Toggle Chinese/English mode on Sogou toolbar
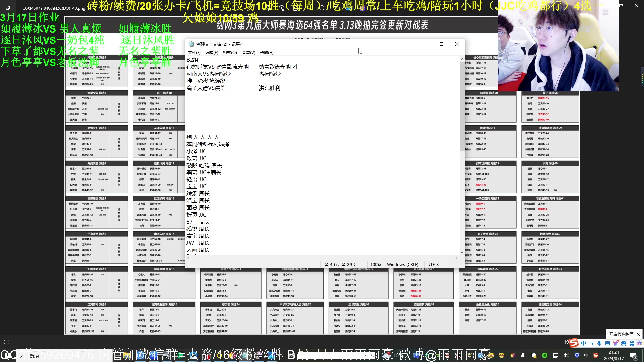The height and width of the screenshot is (362, 644). 583,343
